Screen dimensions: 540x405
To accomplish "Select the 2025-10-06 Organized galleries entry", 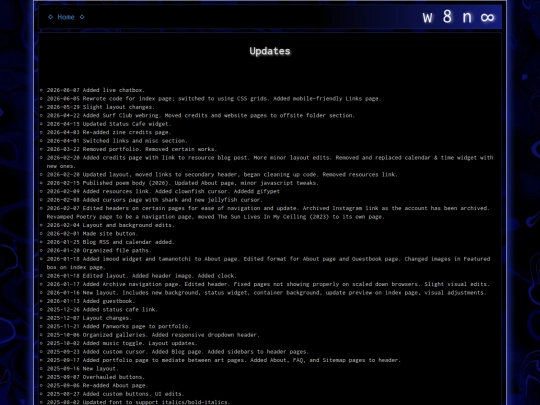I will coord(153,335).
